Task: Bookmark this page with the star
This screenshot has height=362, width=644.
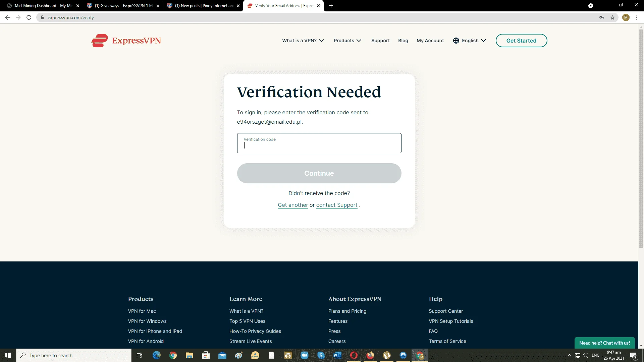Action: [x=612, y=17]
